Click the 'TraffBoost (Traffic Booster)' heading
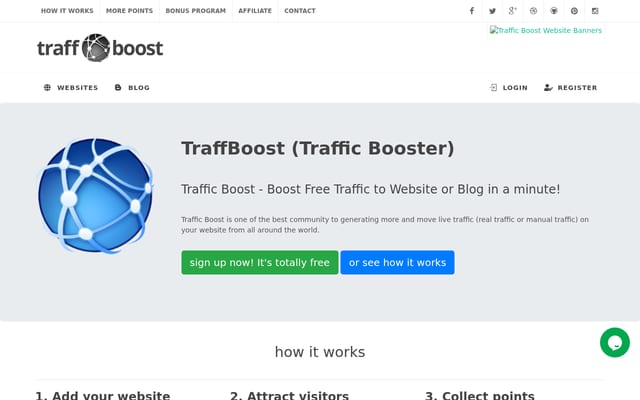Screen dimensions: 640x400 coord(318,148)
